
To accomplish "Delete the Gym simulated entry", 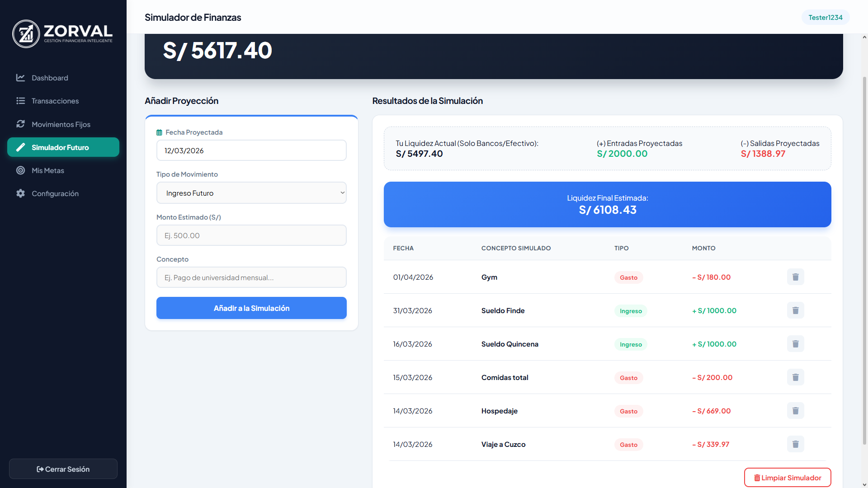I will [x=795, y=277].
